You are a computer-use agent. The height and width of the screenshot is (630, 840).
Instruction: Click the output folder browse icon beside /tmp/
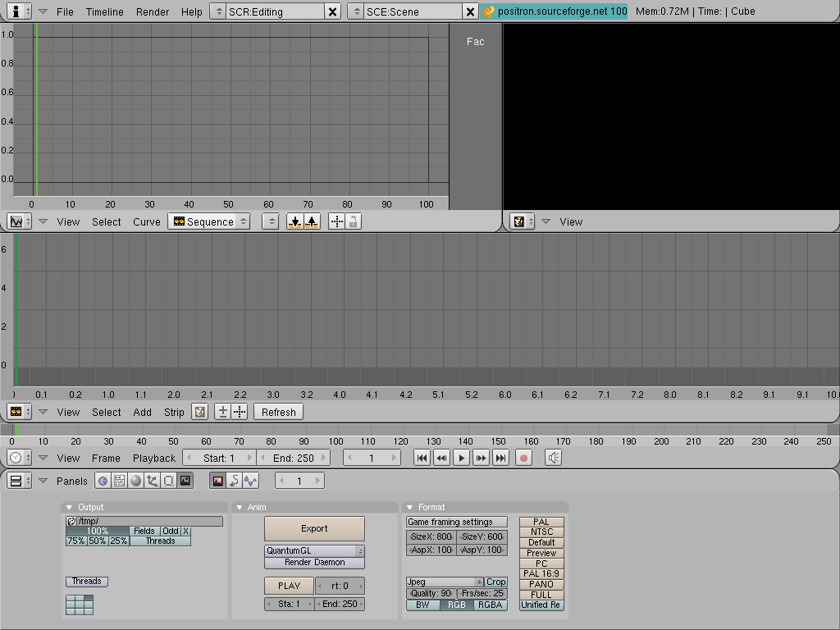[x=71, y=521]
